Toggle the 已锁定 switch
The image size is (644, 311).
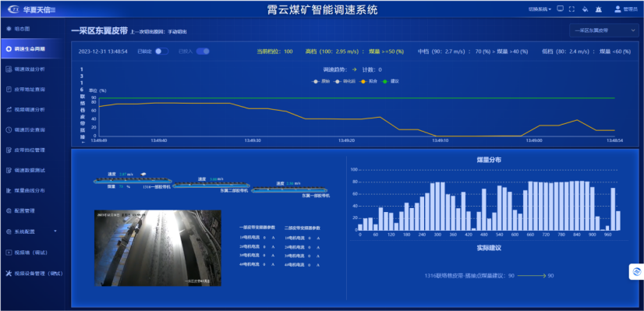162,51
